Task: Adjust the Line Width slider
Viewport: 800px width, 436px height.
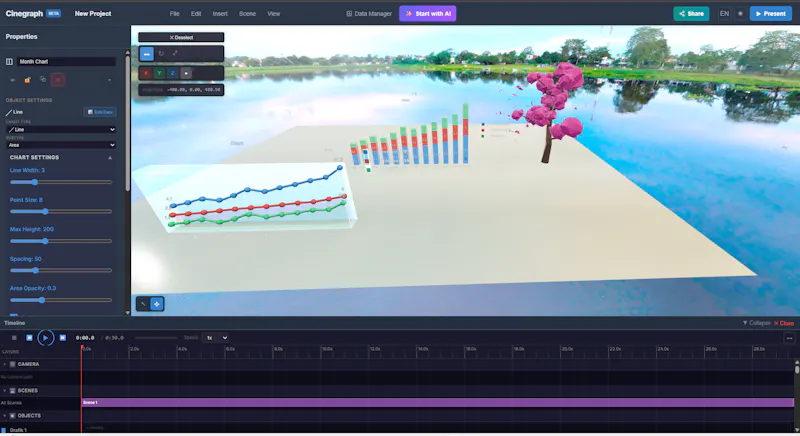Action: click(x=61, y=182)
